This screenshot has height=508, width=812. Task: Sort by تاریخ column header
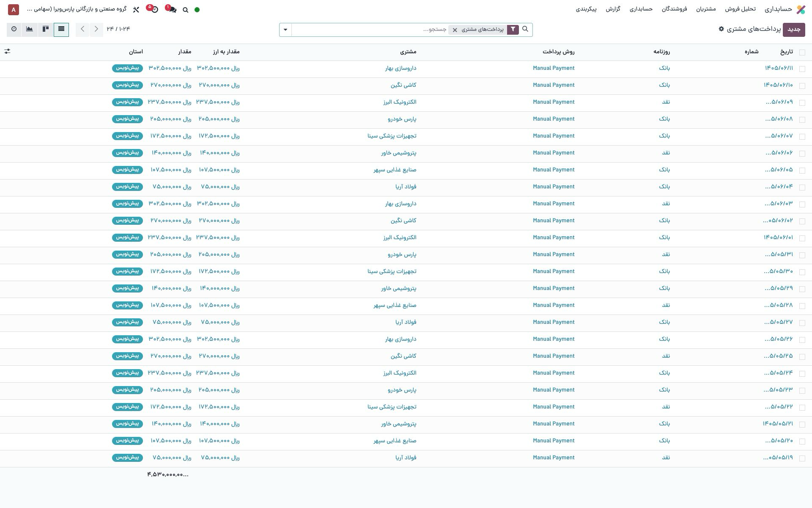tap(787, 52)
